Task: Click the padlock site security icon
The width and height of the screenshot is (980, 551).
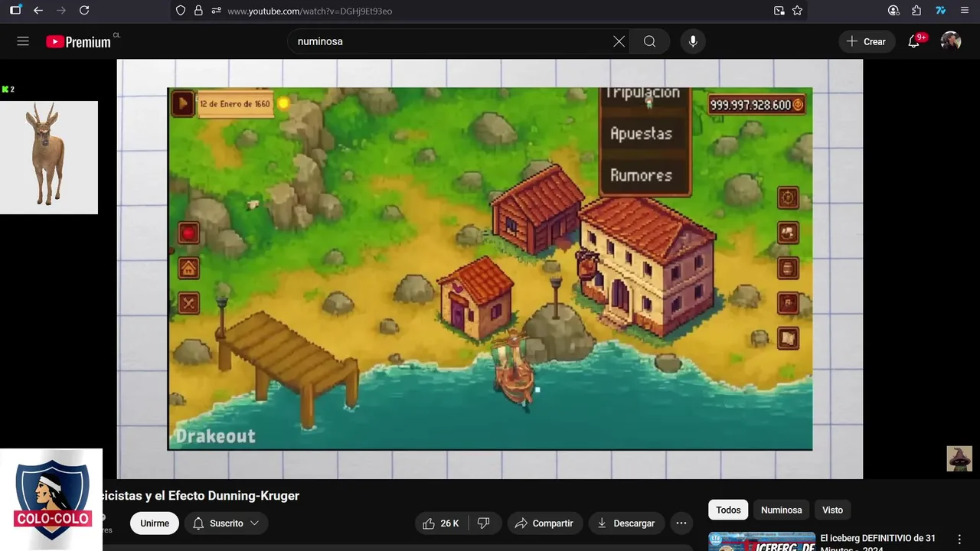Action: click(x=198, y=11)
